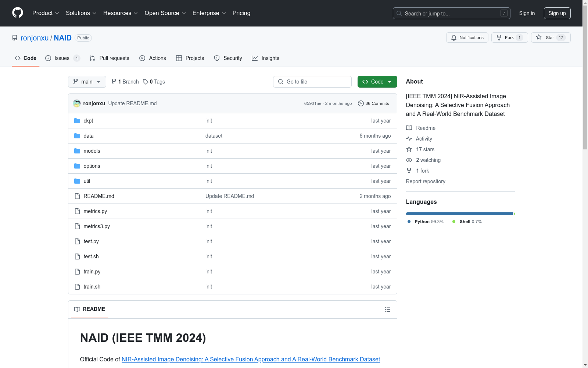Screen dimensions: 588x368
Task: Open the Pricing page link
Action: pyautogui.click(x=241, y=13)
